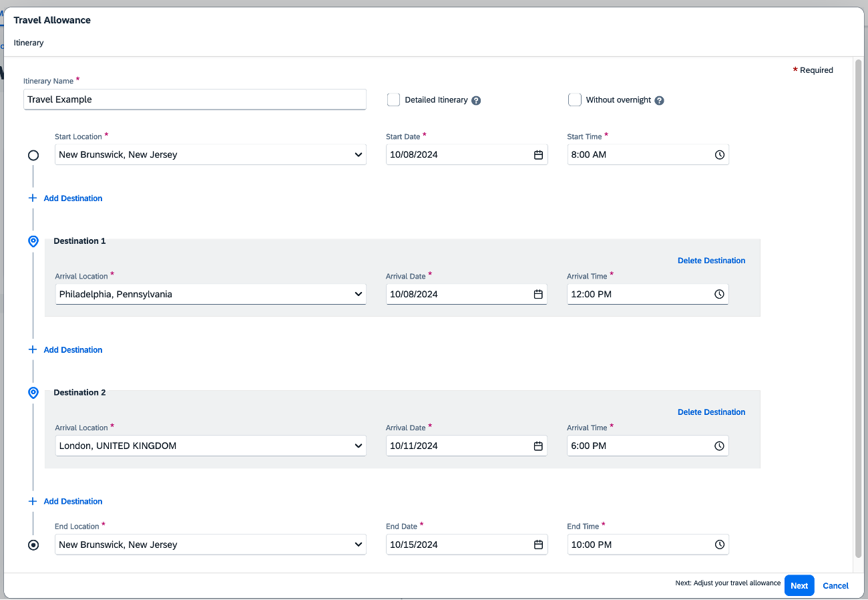
Task: Click Add Destination link after Destination 2
Action: [x=73, y=501]
